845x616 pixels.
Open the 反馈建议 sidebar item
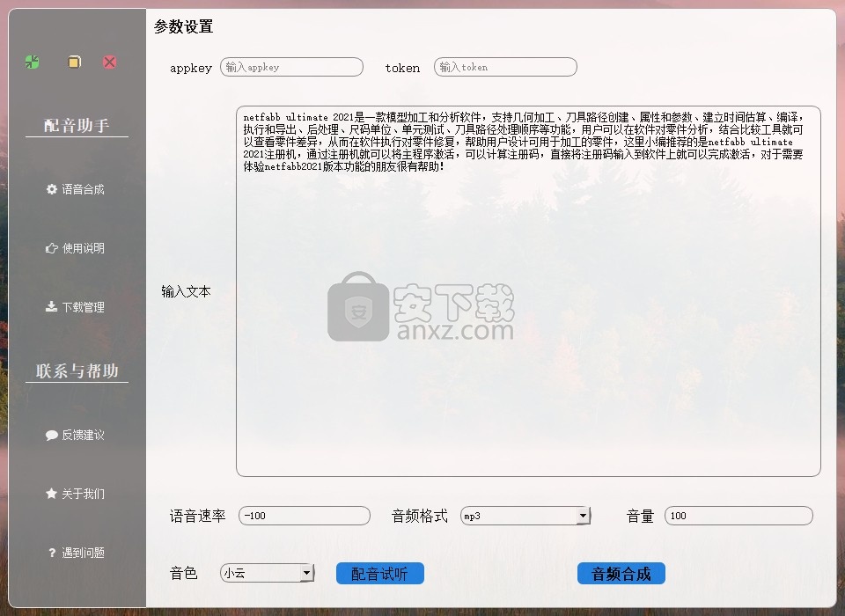76,435
